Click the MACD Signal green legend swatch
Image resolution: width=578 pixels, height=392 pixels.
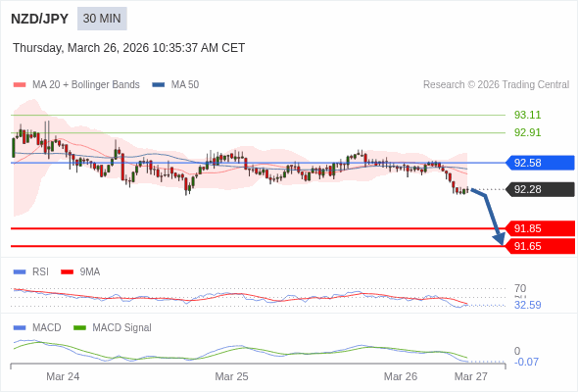click(79, 328)
